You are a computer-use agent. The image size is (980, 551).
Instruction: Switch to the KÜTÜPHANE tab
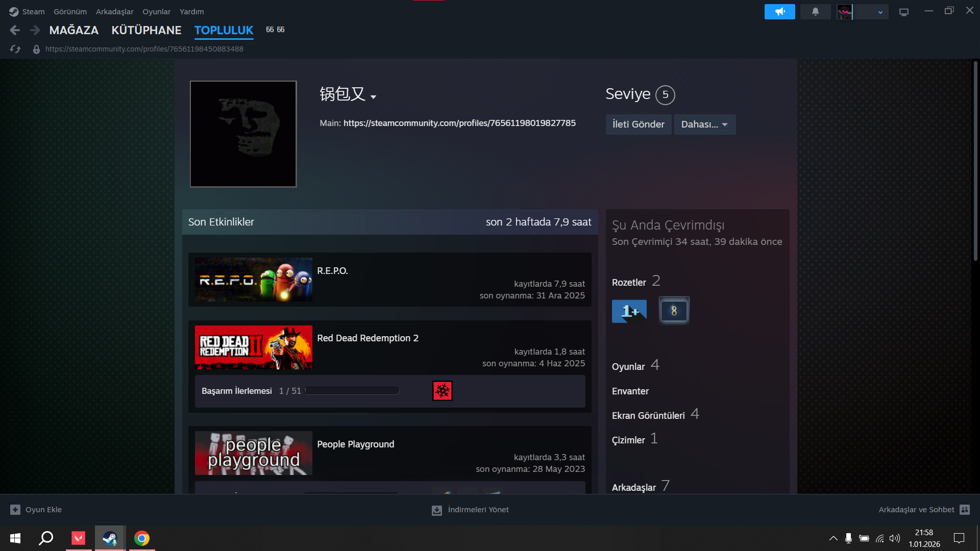(146, 31)
